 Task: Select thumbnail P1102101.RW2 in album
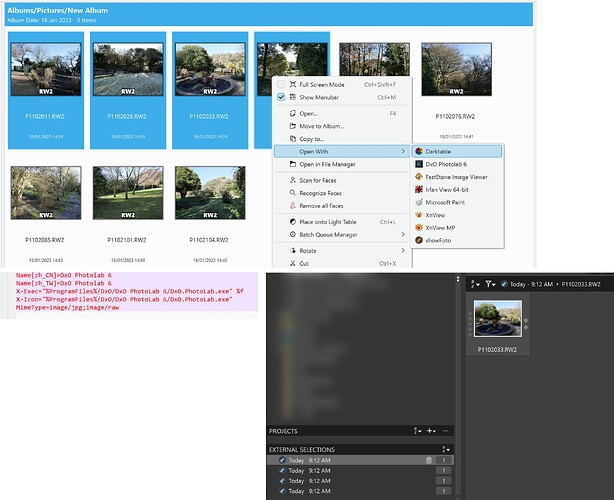(128, 193)
